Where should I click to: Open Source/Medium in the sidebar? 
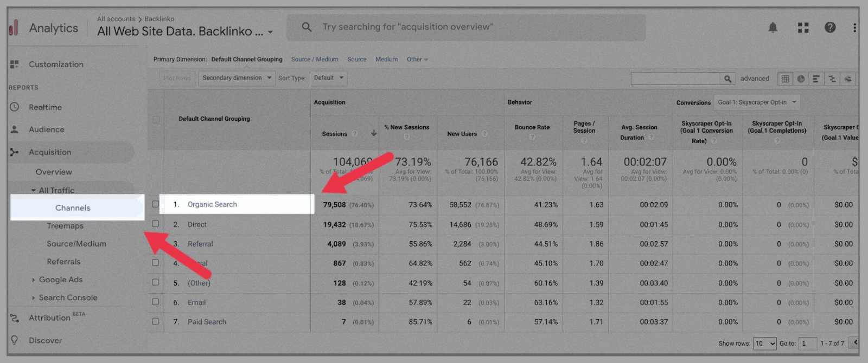pyautogui.click(x=76, y=244)
